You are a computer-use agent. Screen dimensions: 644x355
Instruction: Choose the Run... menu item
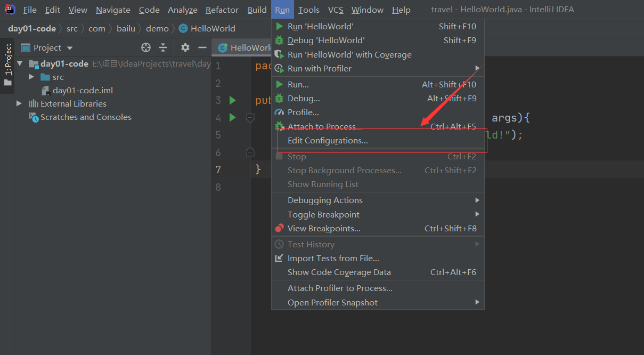(378, 84)
